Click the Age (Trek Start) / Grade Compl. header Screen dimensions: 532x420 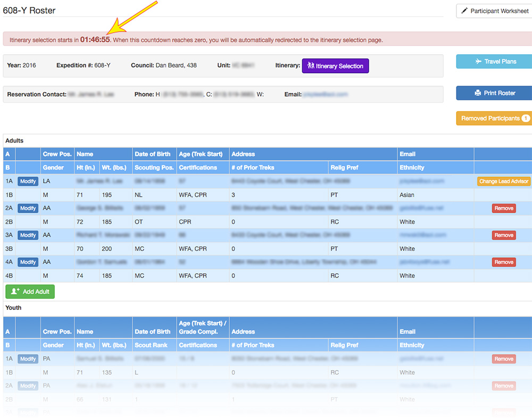203,327
